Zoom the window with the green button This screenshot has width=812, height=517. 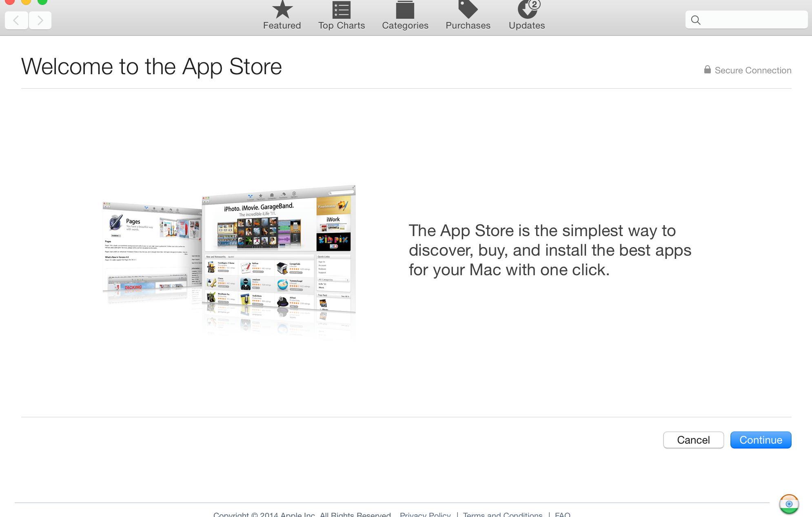tap(42, 1)
